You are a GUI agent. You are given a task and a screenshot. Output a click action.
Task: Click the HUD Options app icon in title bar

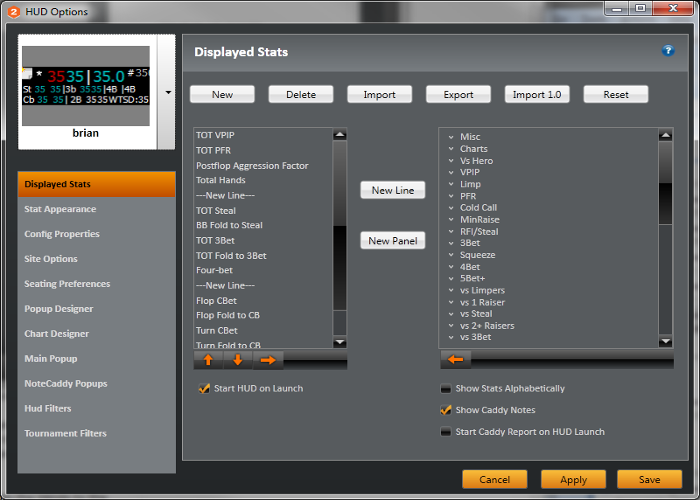pyautogui.click(x=14, y=12)
